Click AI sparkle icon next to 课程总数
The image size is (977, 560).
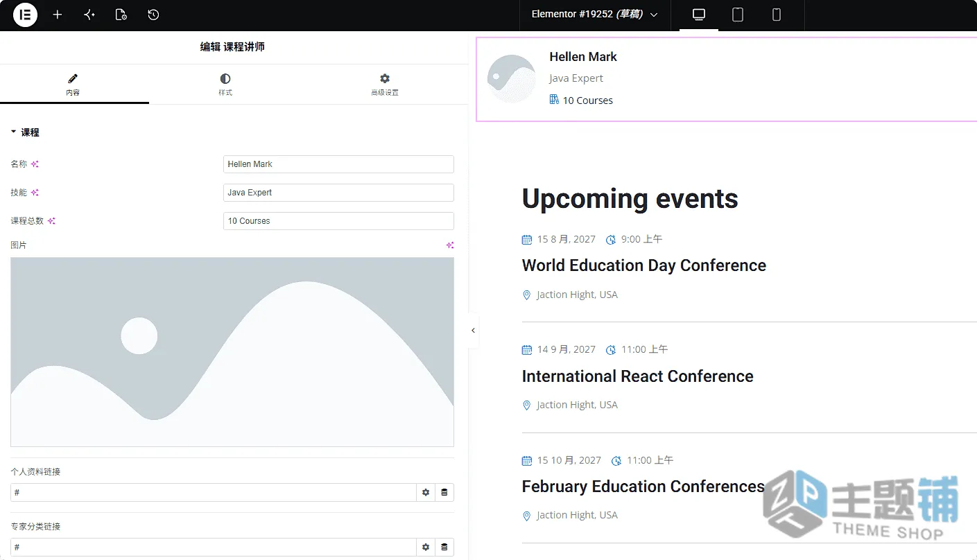tap(51, 221)
